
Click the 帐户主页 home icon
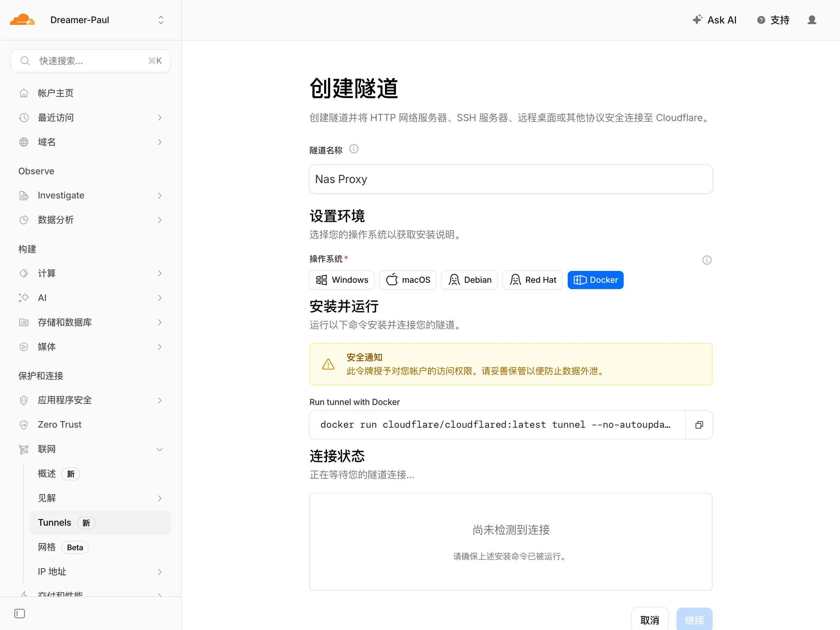click(23, 93)
